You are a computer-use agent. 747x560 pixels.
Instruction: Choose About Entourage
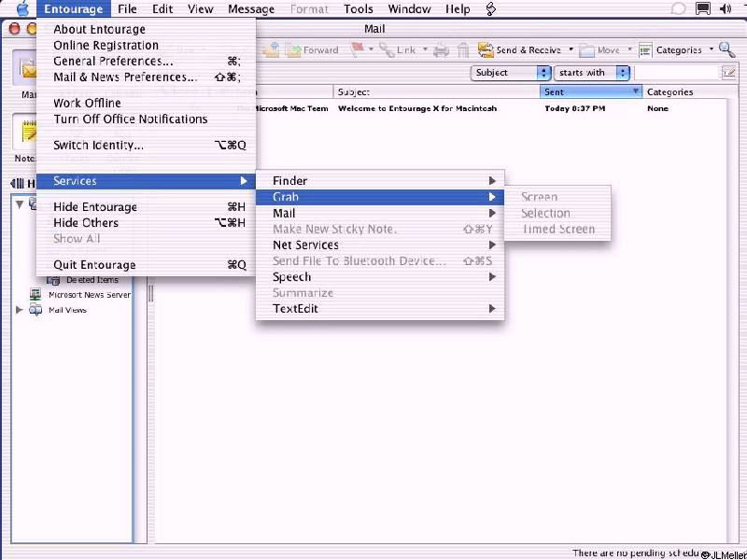147,30
